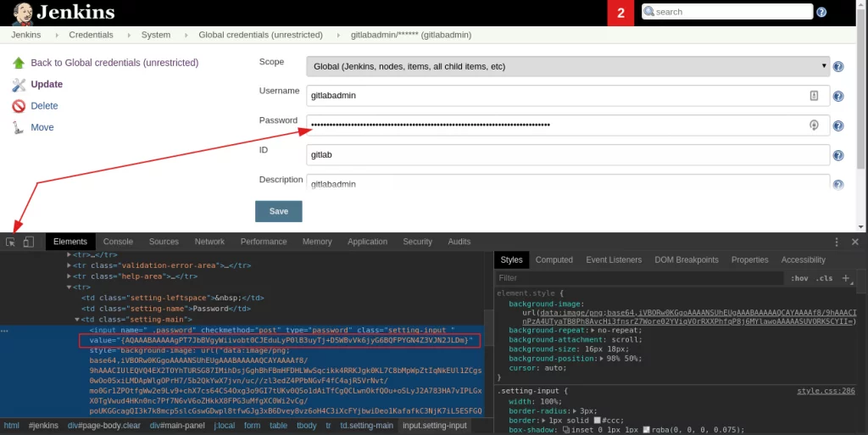Open help for Scope field
The image size is (868, 435).
coord(838,66)
